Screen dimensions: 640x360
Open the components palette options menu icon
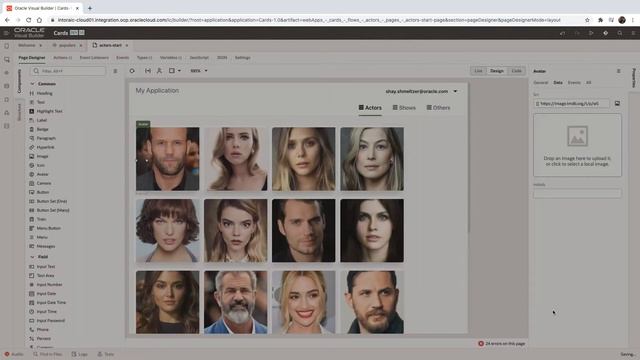tap(115, 71)
